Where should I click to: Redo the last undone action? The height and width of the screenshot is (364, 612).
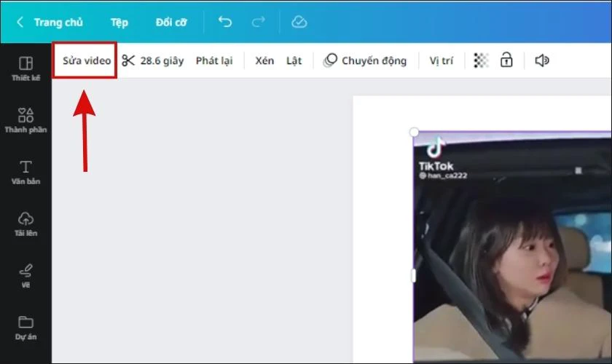259,22
